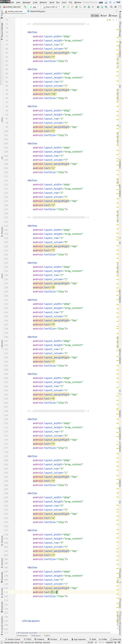
Task: Switch the editor to Code view
Action: [x=95, y=15]
